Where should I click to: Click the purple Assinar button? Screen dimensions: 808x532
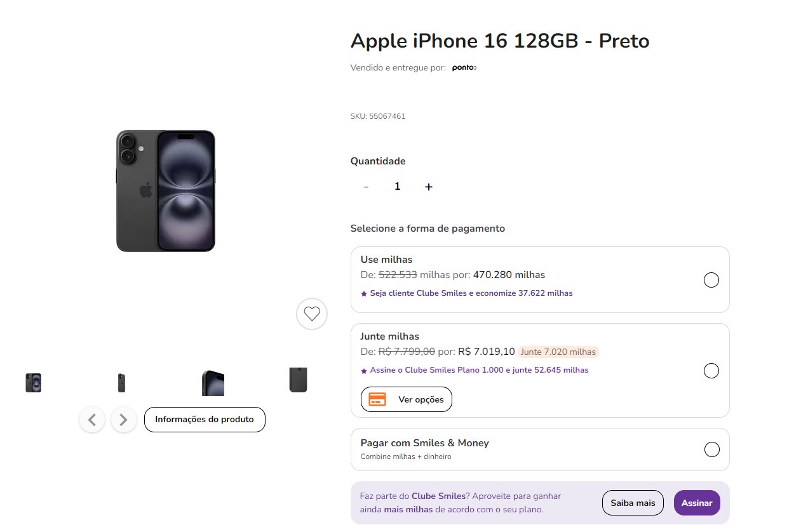coord(697,503)
